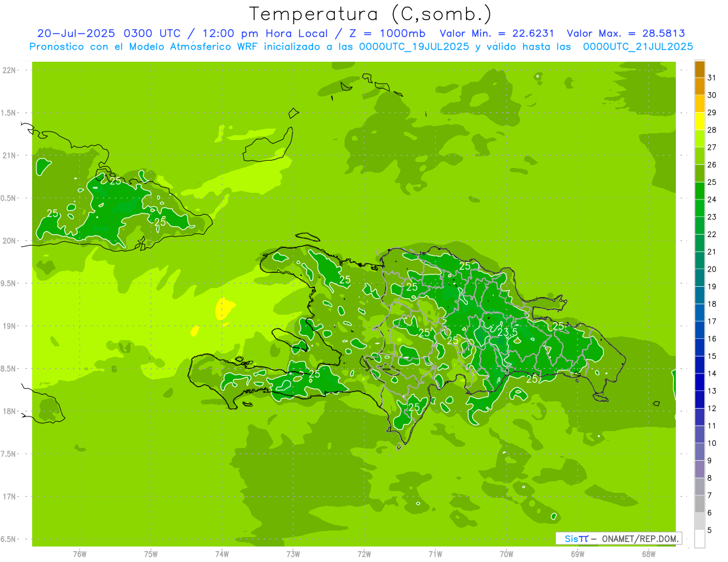Click the 19N latitude axis label
Image resolution: width=728 pixels, height=562 pixels.
pyautogui.click(x=9, y=326)
